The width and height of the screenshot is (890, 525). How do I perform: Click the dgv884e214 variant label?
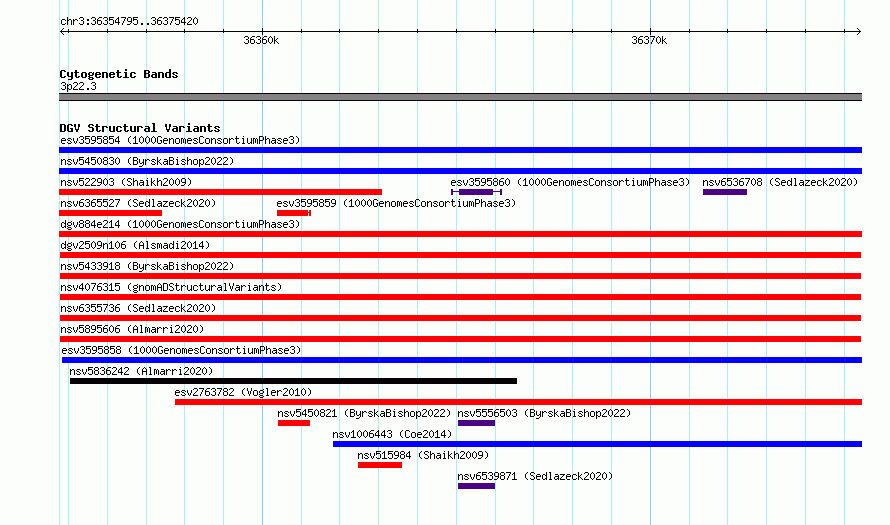point(180,224)
